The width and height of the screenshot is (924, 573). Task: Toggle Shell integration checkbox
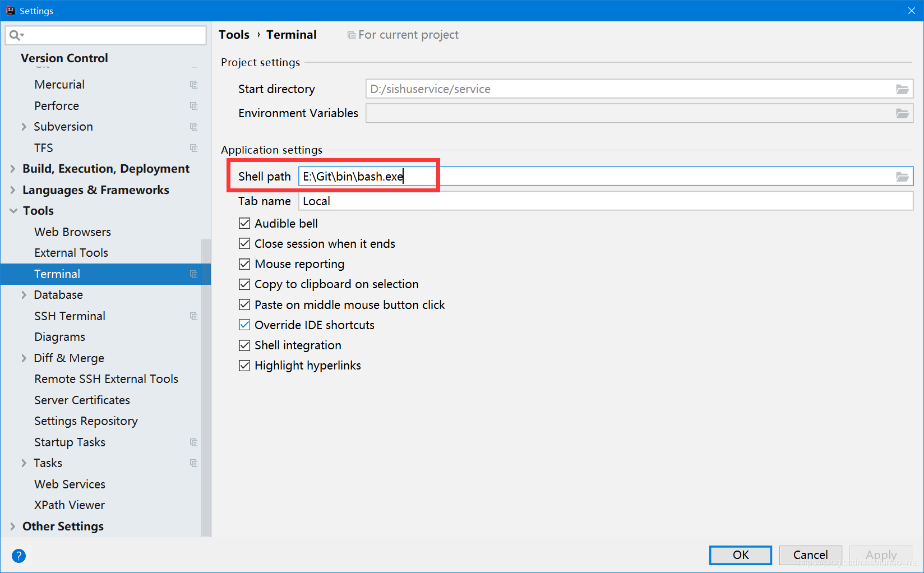244,345
